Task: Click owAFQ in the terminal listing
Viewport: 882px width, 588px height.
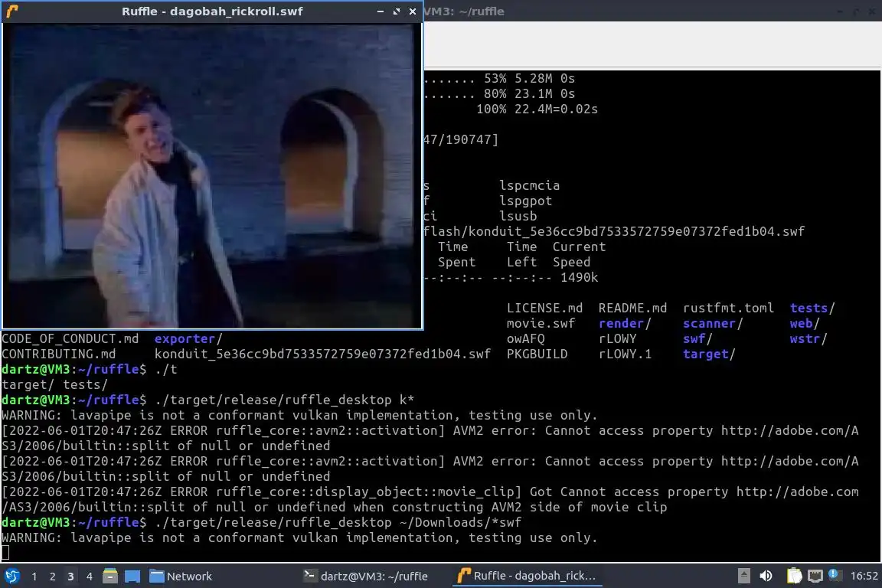Action: click(x=525, y=338)
